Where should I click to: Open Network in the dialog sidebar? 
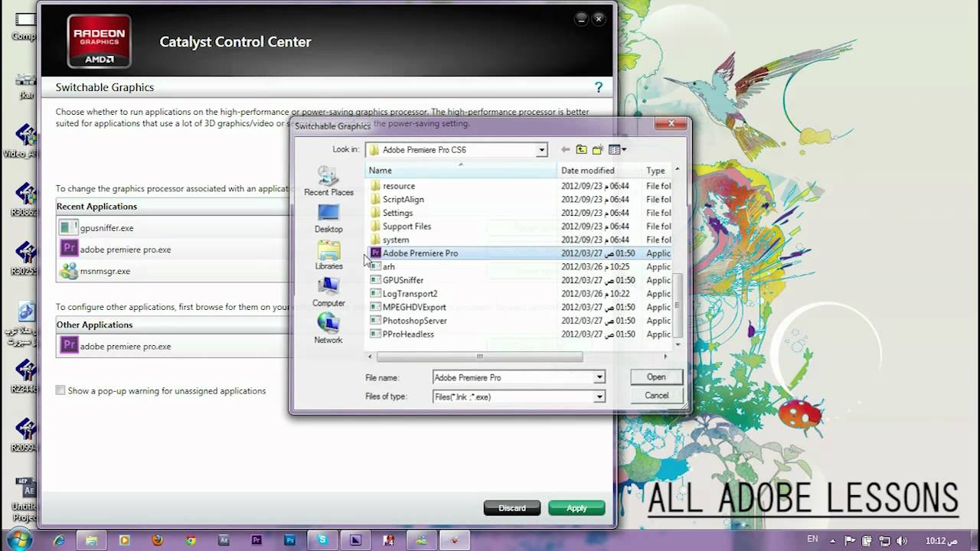tap(328, 329)
